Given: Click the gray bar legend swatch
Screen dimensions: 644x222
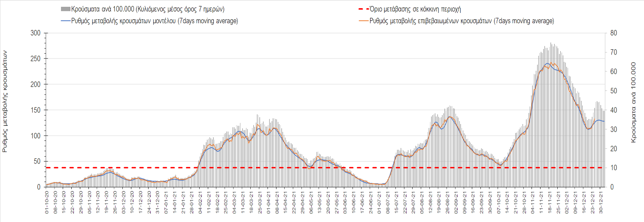Looking at the screenshot, I should [66, 9].
